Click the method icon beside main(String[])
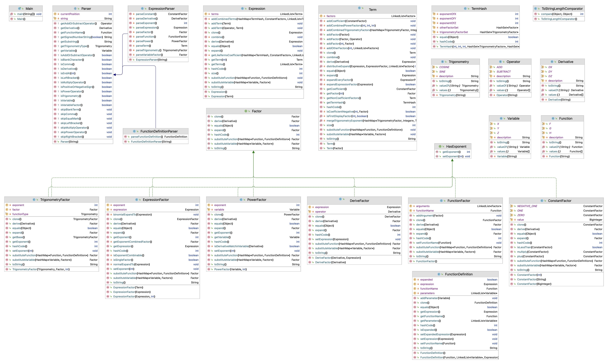608x364 pixels. point(12,14)
